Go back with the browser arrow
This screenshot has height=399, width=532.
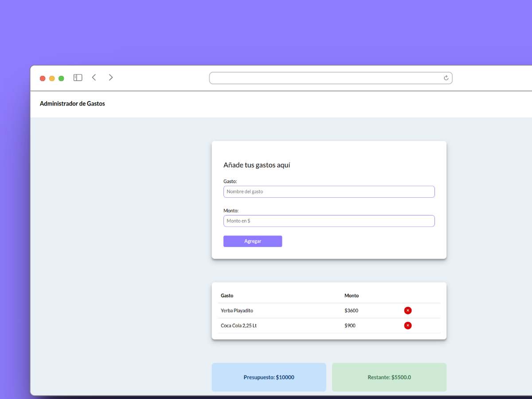point(94,78)
